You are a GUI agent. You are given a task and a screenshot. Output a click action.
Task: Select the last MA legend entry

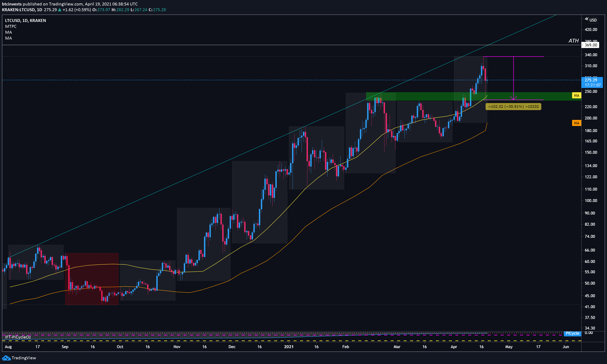click(x=9, y=38)
